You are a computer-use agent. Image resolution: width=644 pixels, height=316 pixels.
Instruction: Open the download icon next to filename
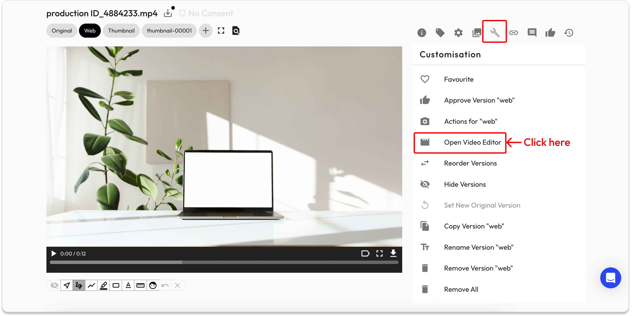168,13
